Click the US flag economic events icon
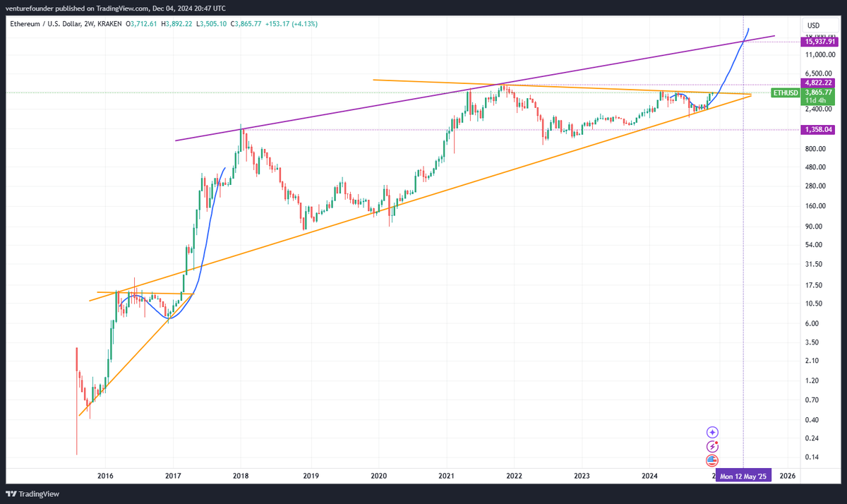Image resolution: width=847 pixels, height=504 pixels. pos(712,460)
